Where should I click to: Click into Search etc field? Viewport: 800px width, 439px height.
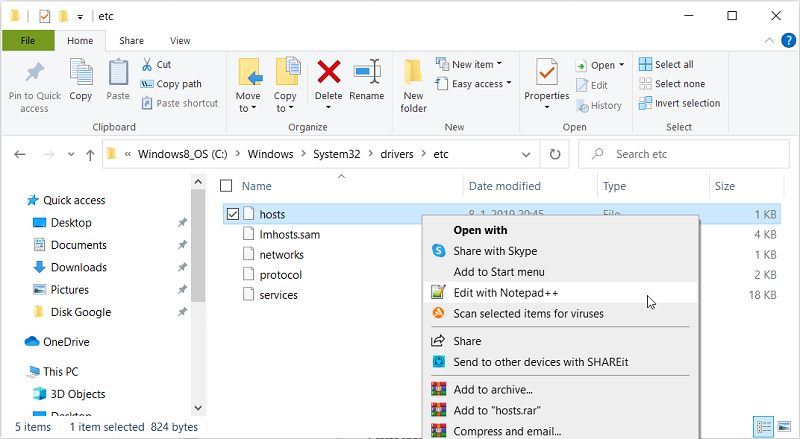pyautogui.click(x=684, y=154)
